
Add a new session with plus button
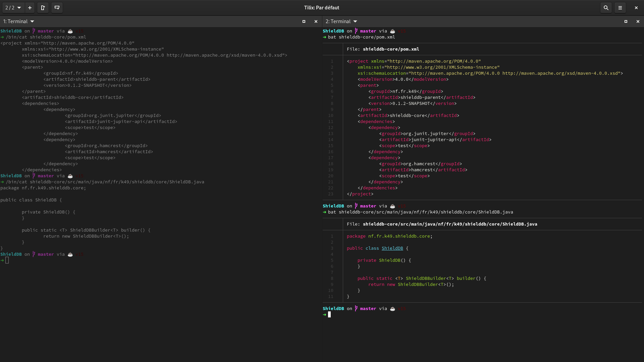[30, 7]
